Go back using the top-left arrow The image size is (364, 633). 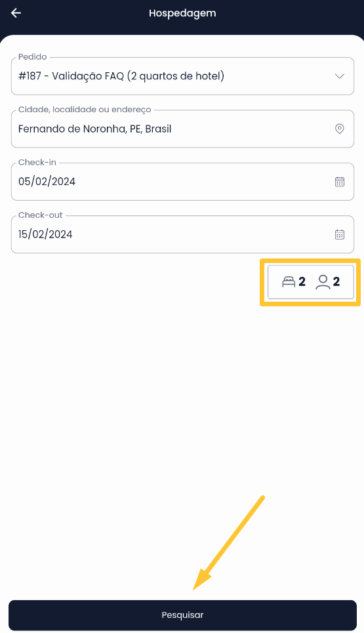(16, 13)
